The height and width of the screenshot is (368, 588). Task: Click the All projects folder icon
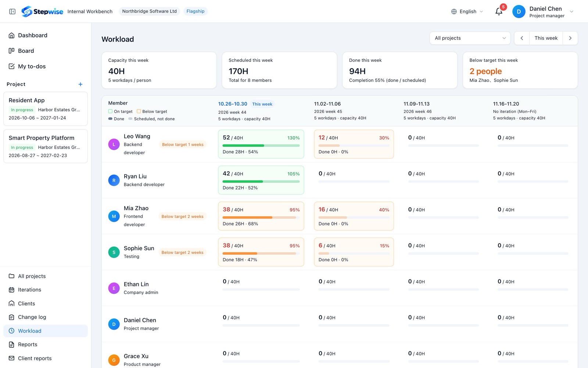11,276
